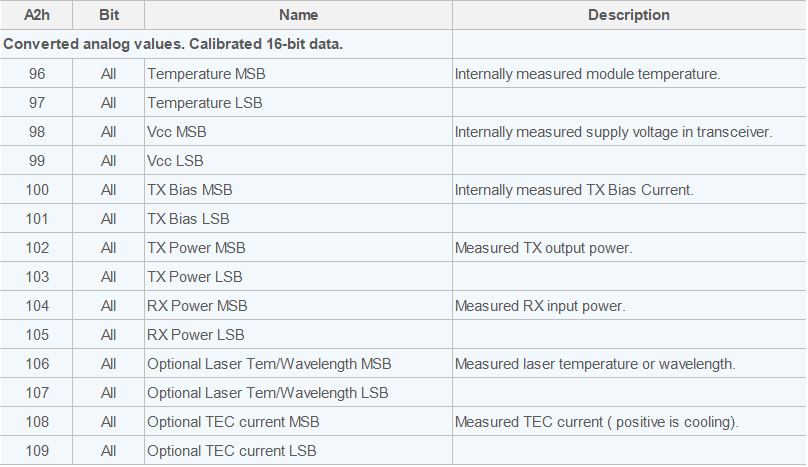Click address 109 in the A2h column
This screenshot has width=808, height=467.
click(x=37, y=451)
